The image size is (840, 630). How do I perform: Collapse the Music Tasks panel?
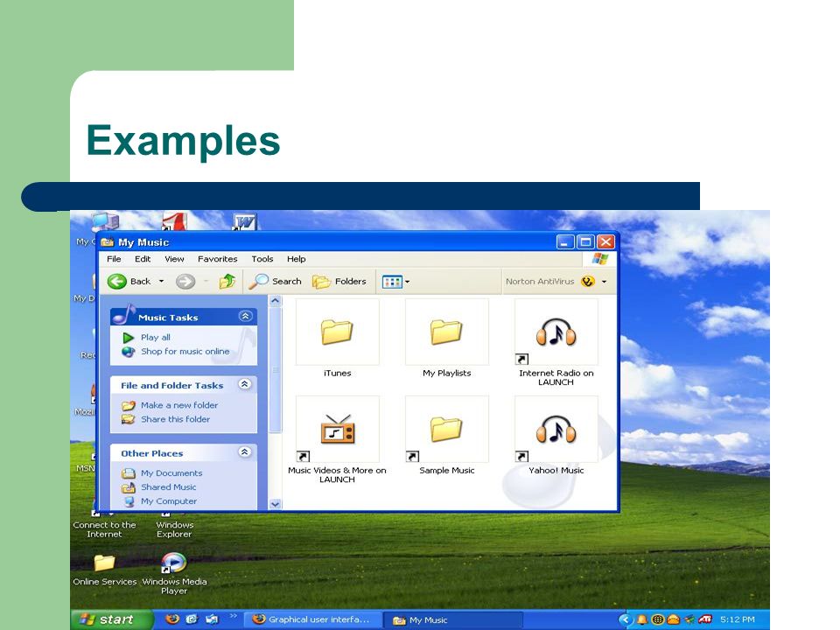tap(245, 316)
